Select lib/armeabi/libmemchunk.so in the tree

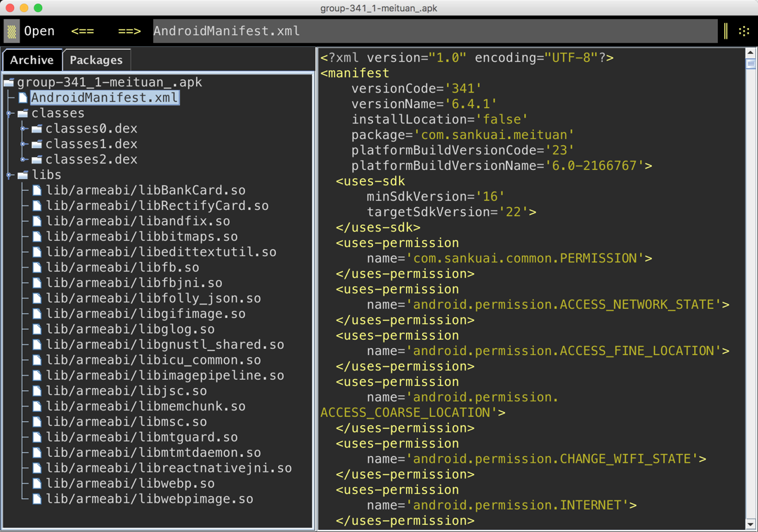click(x=145, y=406)
